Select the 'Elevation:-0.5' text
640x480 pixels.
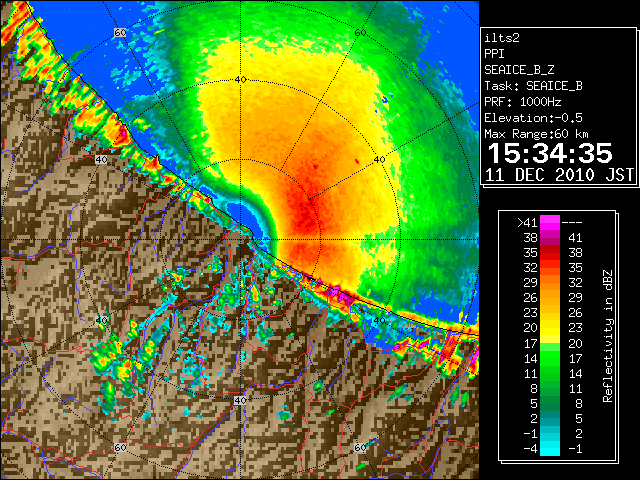pos(533,118)
